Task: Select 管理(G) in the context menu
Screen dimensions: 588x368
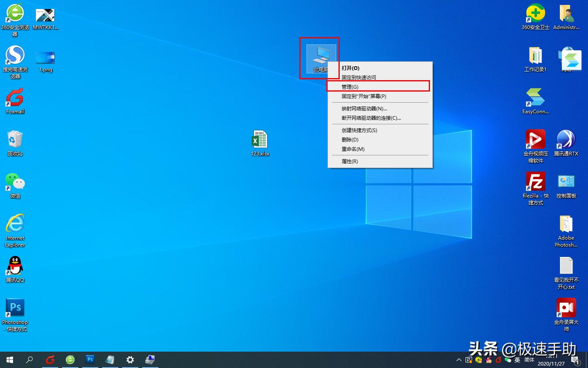Action: pyautogui.click(x=350, y=86)
